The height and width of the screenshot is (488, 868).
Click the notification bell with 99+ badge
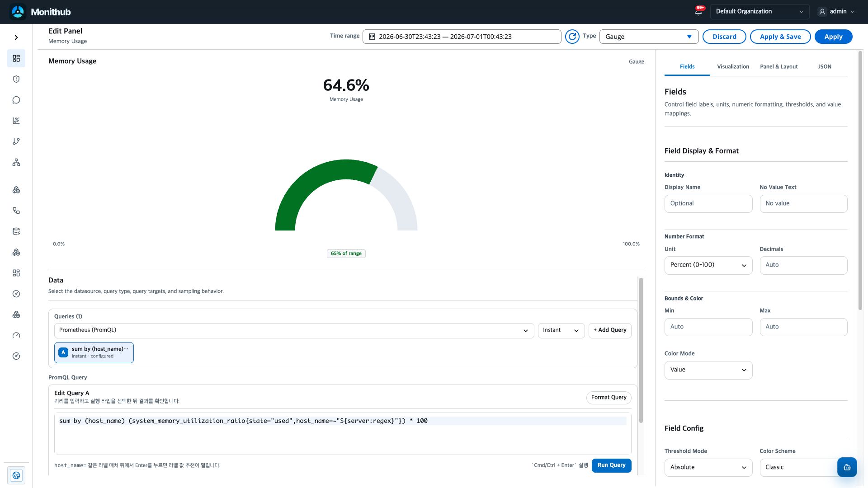(x=699, y=11)
